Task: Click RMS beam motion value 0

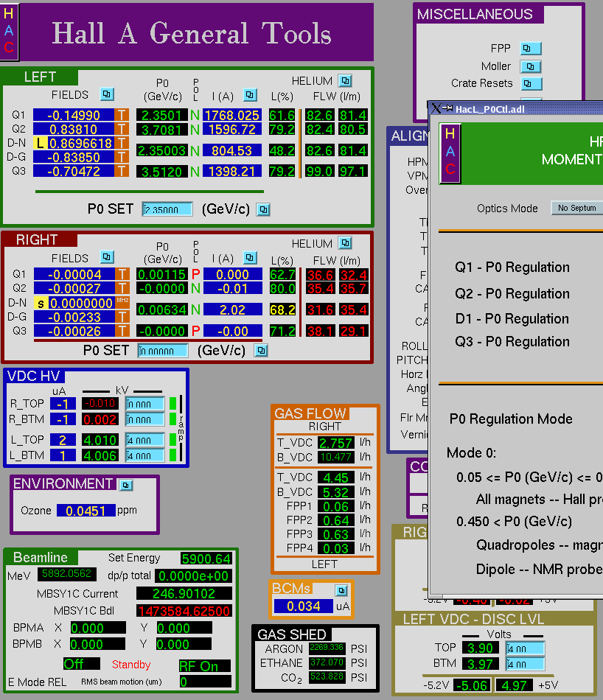Action: [205, 682]
